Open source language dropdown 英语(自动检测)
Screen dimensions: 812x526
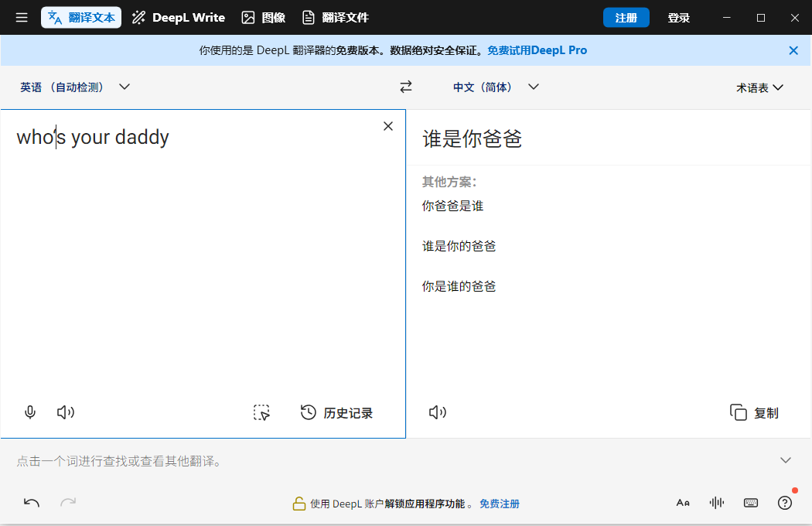(x=75, y=87)
